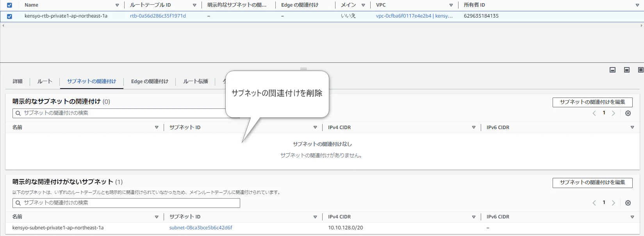Toggle the select-all checkbox in table header
This screenshot has height=236, width=644.
9,5
